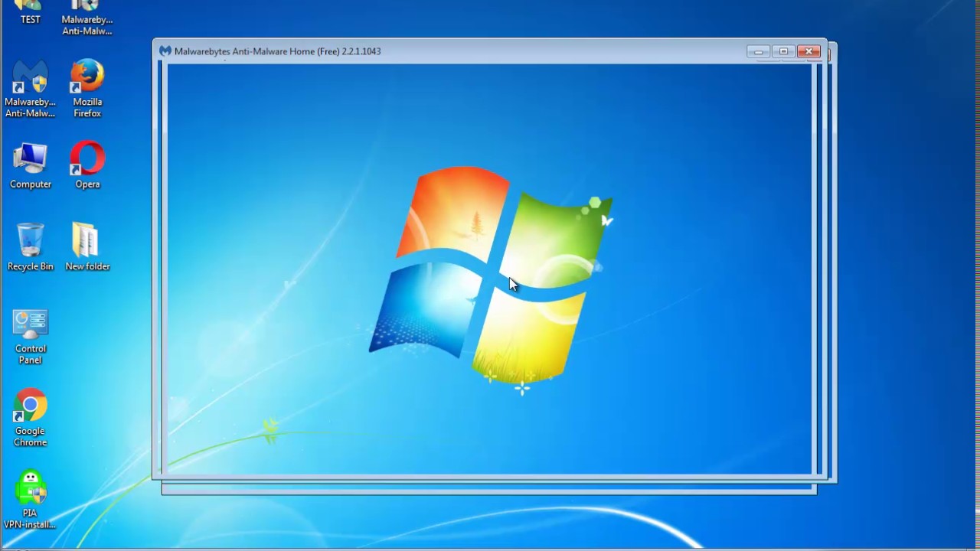Open the Recycle Bin
The image size is (980, 551).
pos(31,247)
